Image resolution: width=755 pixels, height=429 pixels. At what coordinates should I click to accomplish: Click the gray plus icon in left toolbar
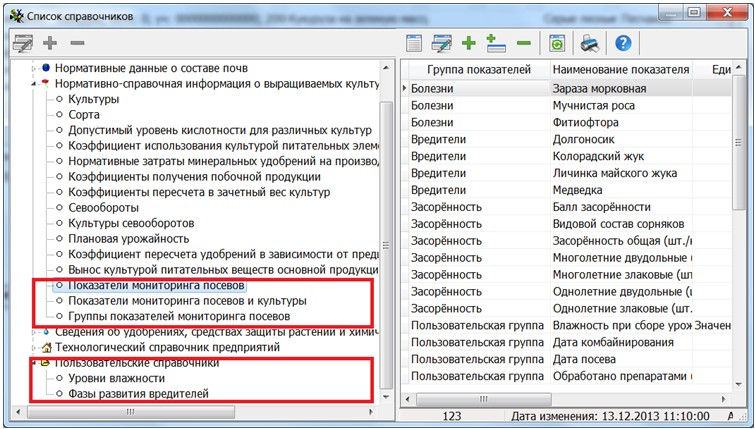click(50, 44)
